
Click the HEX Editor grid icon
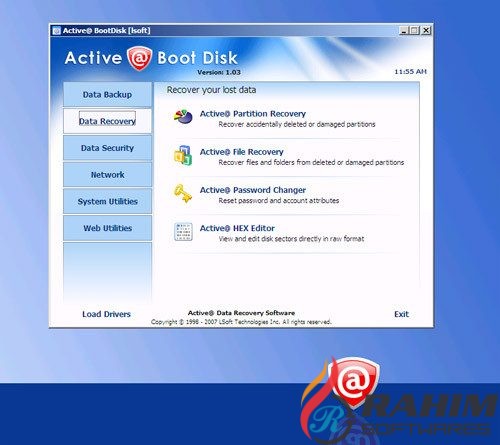183,232
